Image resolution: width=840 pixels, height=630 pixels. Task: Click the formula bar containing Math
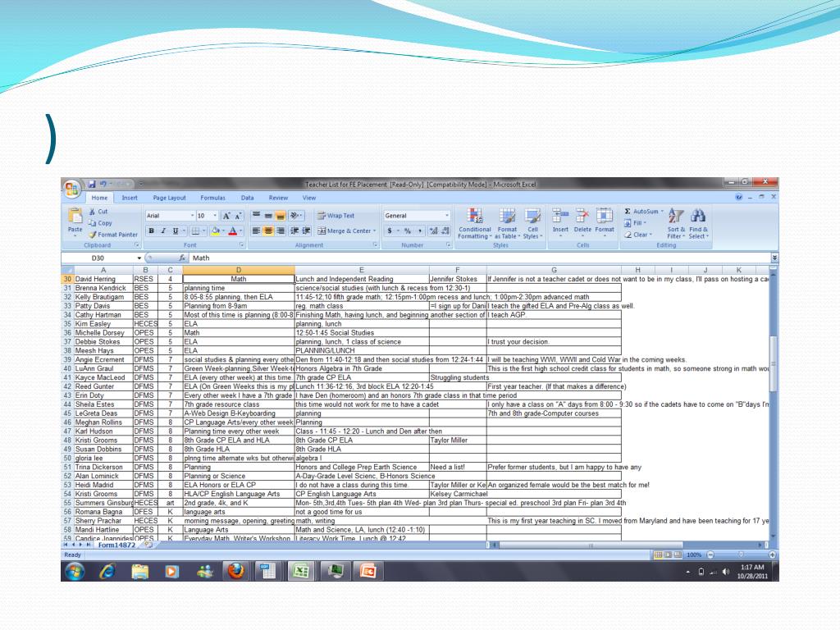tap(476, 258)
